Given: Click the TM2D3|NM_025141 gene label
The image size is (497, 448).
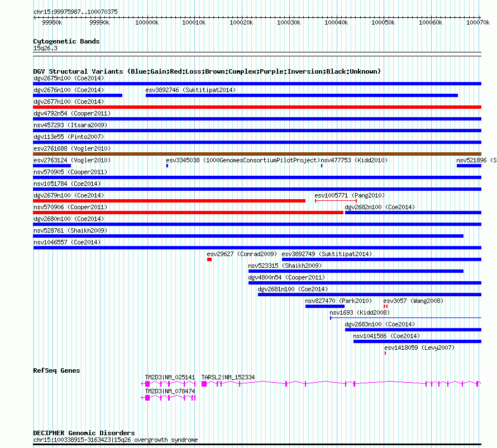Looking at the screenshot, I should tap(170, 377).
